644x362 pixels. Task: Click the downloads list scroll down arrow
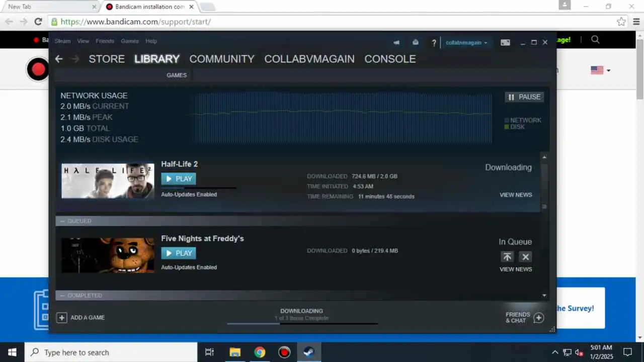click(x=544, y=295)
